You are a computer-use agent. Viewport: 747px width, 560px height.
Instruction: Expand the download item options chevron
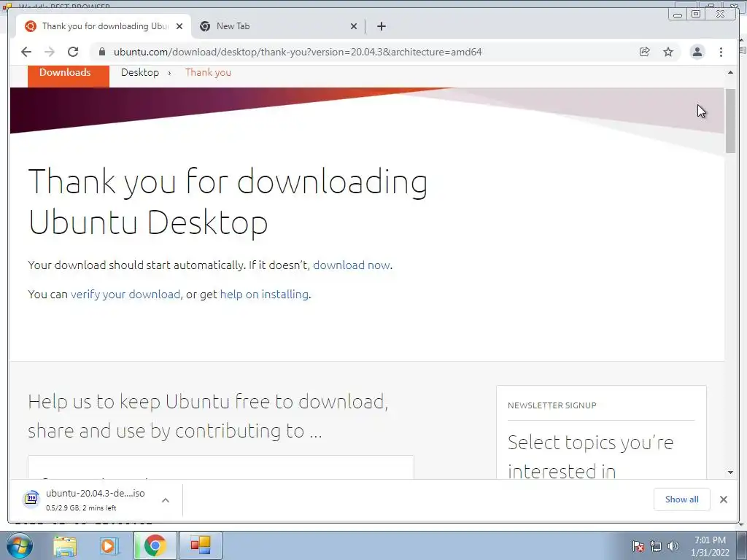pyautogui.click(x=166, y=500)
